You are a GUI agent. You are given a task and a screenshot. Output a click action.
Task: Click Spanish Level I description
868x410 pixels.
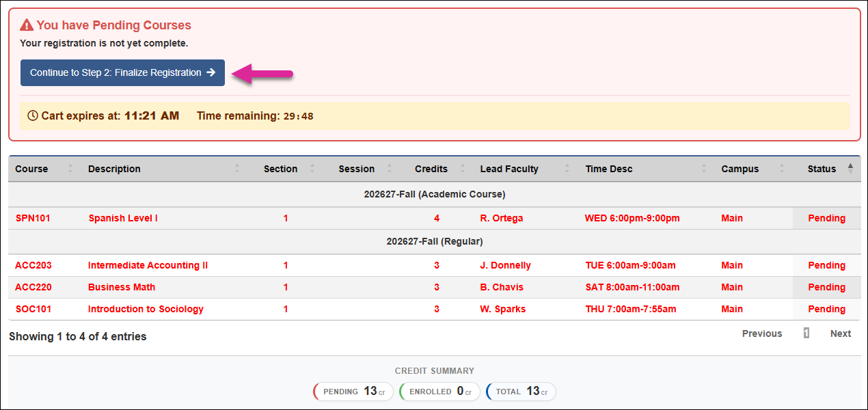coord(123,218)
